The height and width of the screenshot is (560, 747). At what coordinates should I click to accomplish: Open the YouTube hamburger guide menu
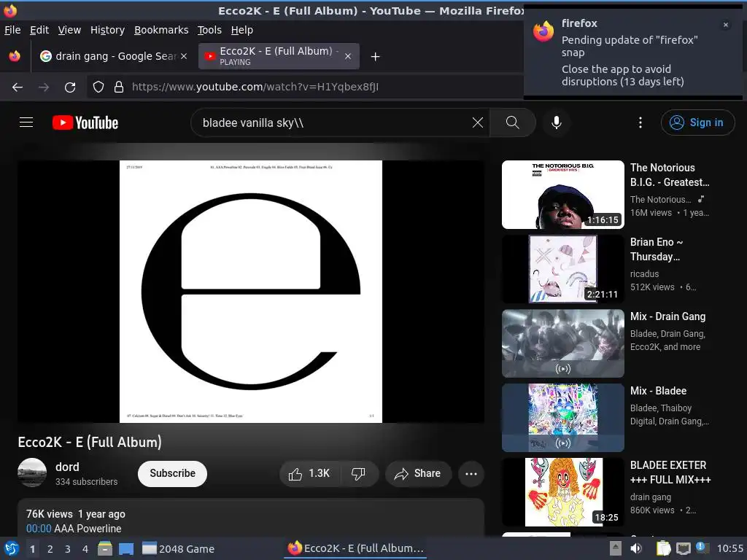[26, 122]
